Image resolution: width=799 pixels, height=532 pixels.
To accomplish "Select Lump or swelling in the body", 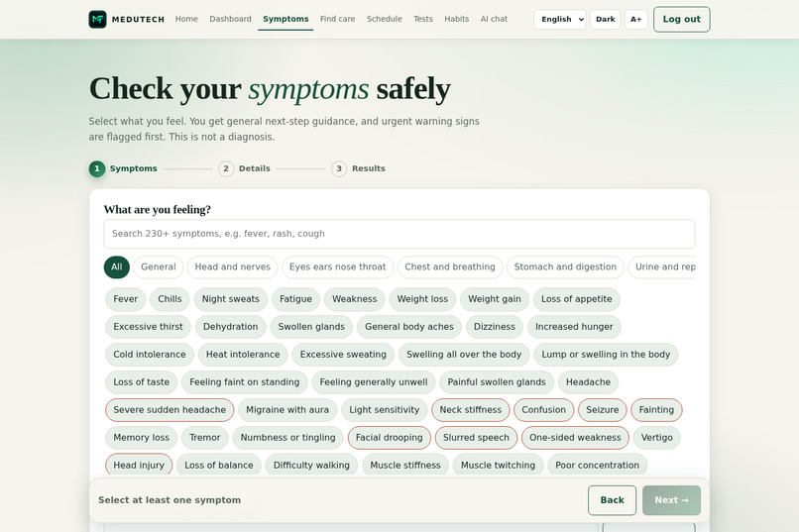I will (606, 355).
